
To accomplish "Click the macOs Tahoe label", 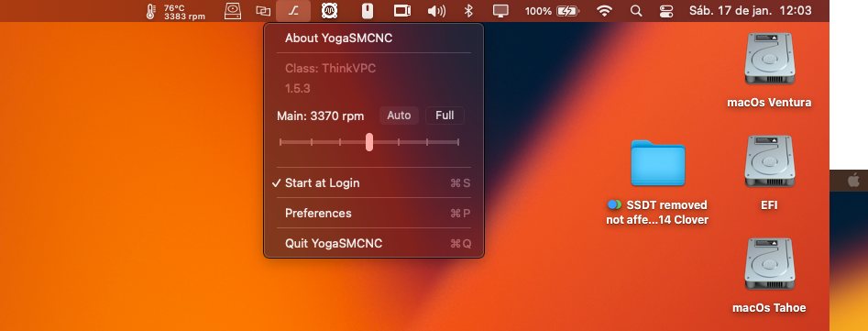I will 769,308.
